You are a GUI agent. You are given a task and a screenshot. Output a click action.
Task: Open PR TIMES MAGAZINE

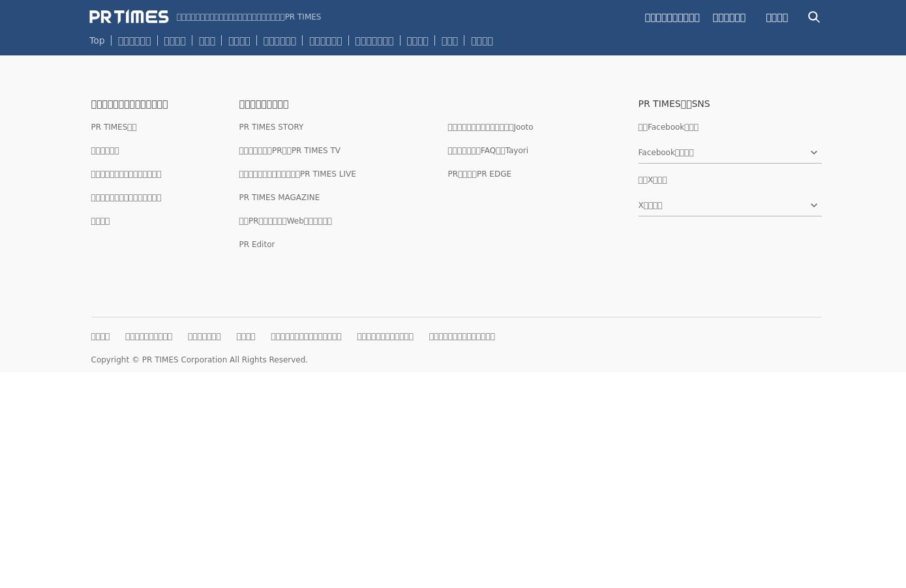point(279,198)
